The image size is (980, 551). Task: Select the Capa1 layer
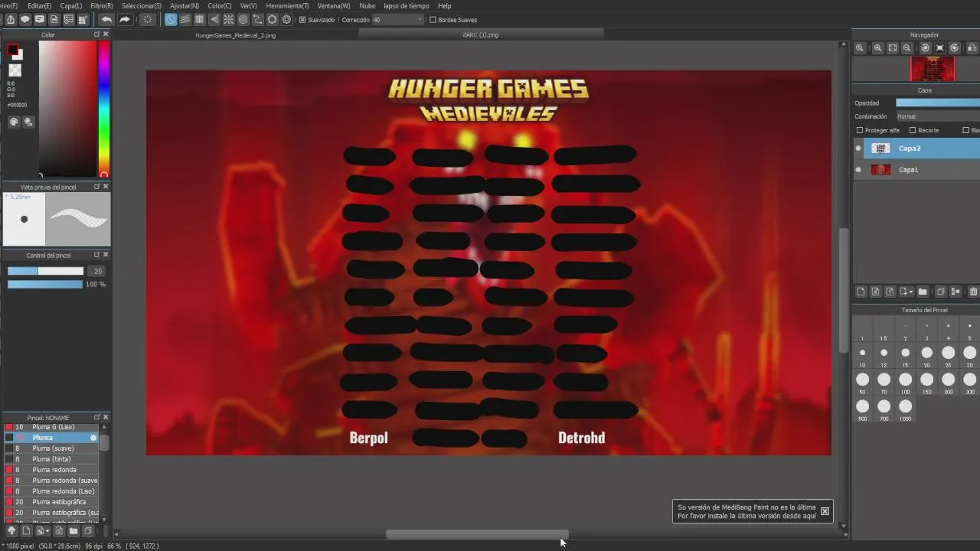tap(917, 170)
